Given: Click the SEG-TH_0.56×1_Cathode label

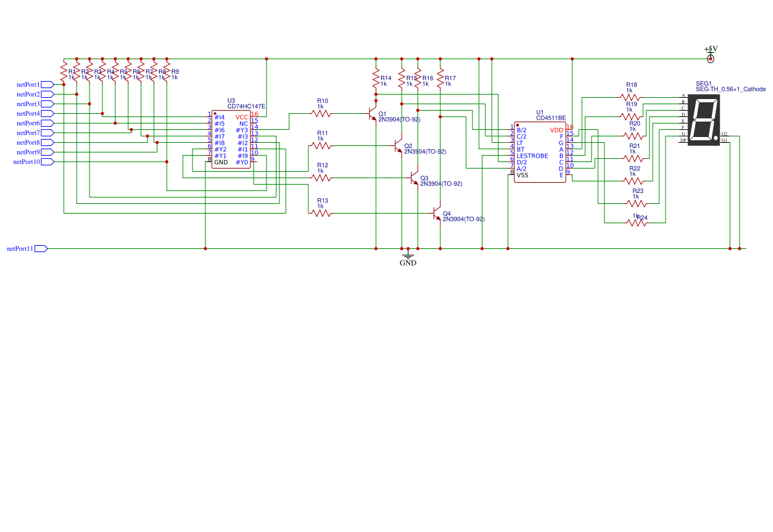Looking at the screenshot, I should (731, 89).
